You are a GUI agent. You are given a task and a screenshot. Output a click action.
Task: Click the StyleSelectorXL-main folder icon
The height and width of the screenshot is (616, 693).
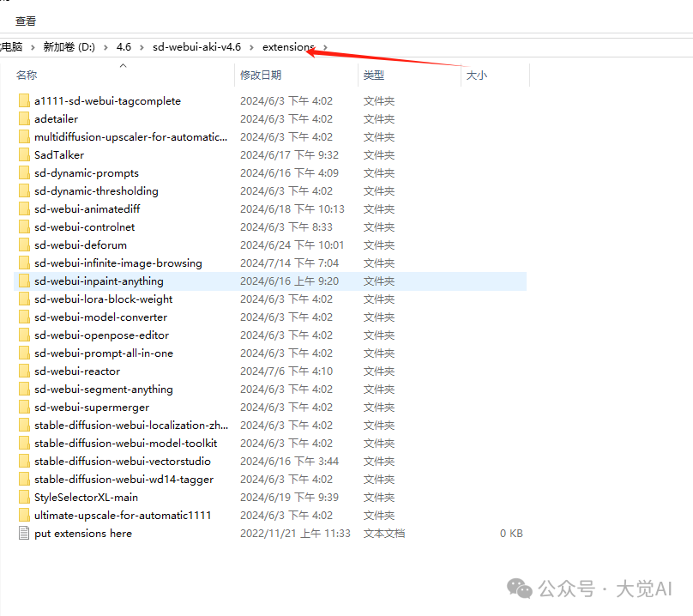[24, 498]
